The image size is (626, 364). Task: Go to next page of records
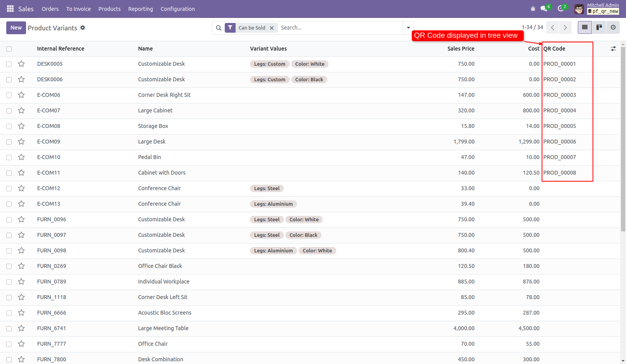click(565, 27)
